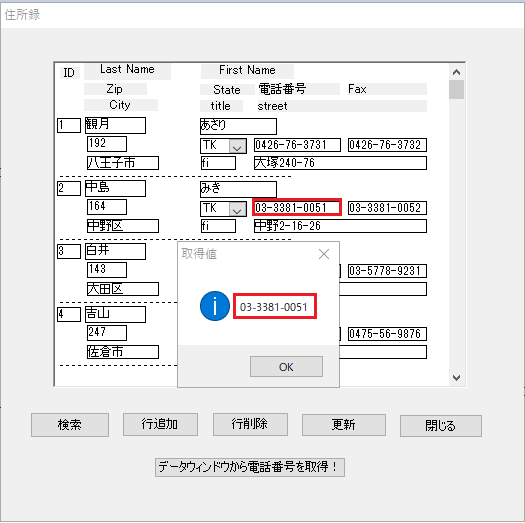Click the Last Name field containing 観月
Viewport: 525px width, 523px height.
click(x=116, y=125)
